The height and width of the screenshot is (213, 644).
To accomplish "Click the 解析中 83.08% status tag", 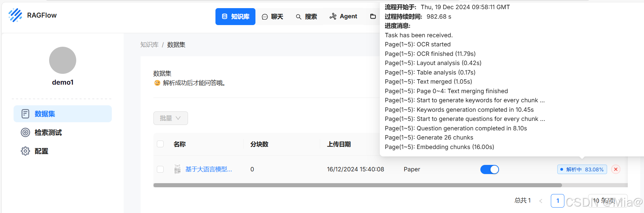I will pyautogui.click(x=582, y=169).
